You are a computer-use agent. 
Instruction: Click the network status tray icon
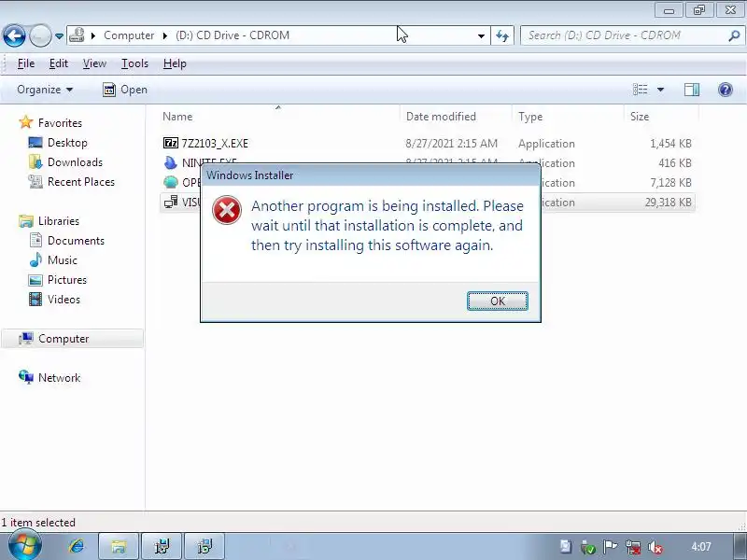click(633, 547)
